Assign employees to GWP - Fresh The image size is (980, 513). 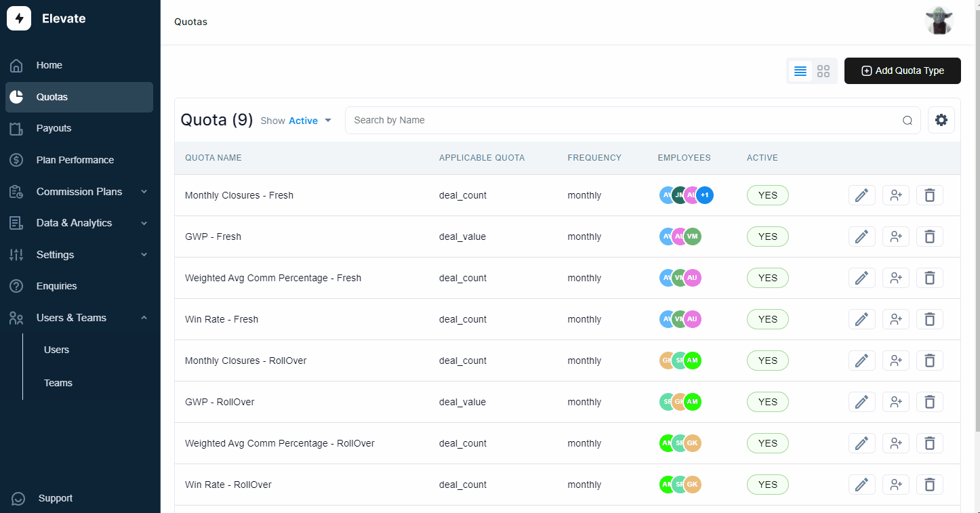point(896,237)
